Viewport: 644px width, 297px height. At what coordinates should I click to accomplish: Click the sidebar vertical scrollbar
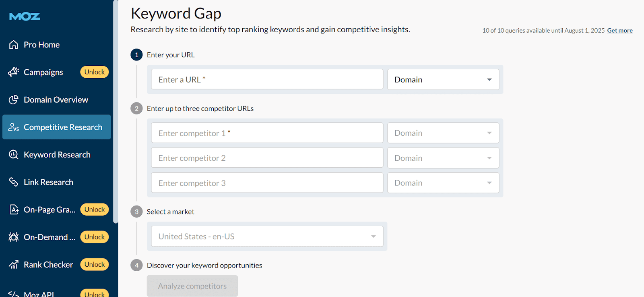coord(116,113)
